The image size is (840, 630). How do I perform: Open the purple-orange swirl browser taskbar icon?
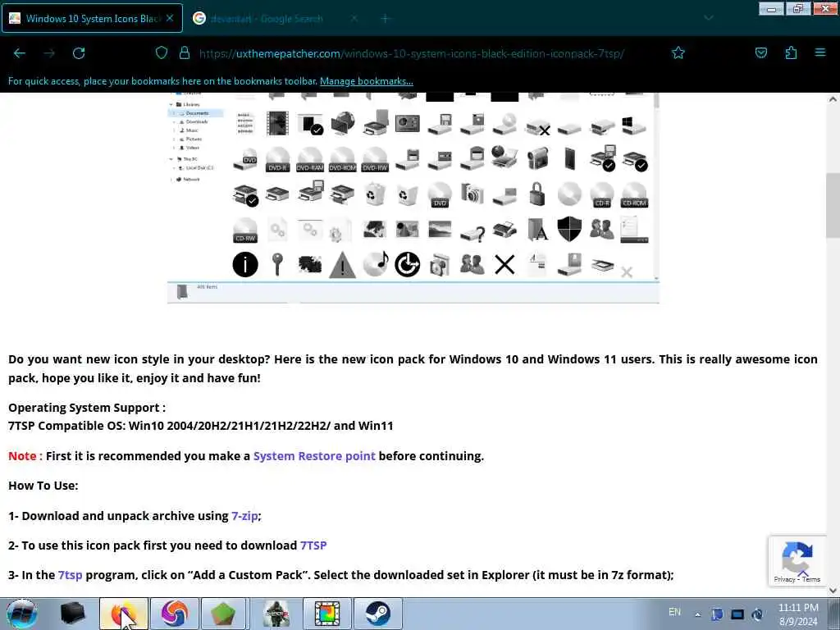[175, 614]
